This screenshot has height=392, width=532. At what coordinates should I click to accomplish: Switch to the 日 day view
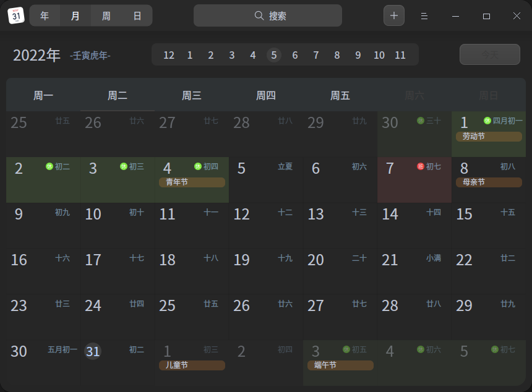click(136, 15)
